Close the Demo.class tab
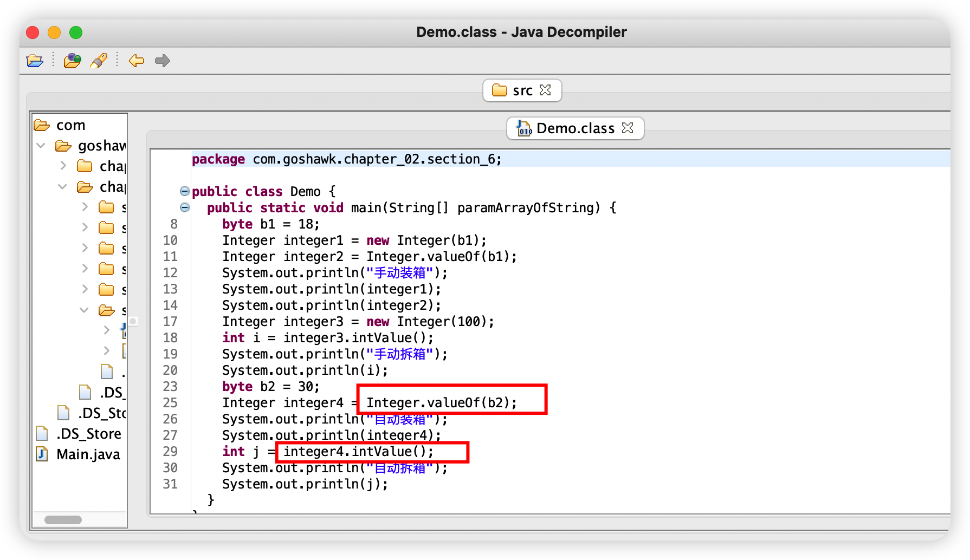970x560 pixels. click(x=628, y=128)
